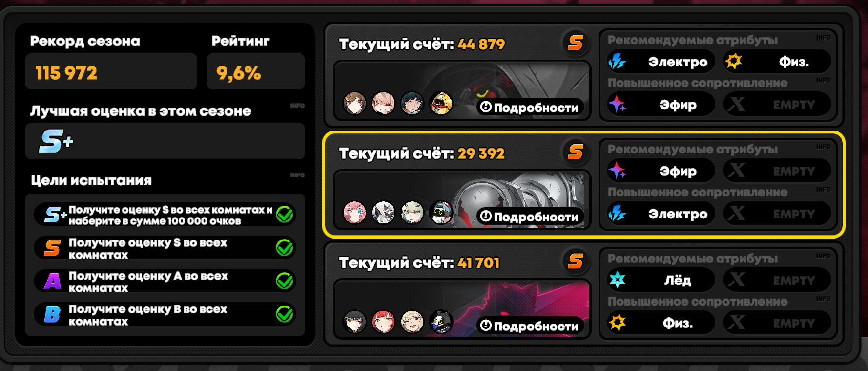Screen dimensions: 868x371
Task: Click the third room's boss thumbnail with score 41 701
Action: click(462, 309)
